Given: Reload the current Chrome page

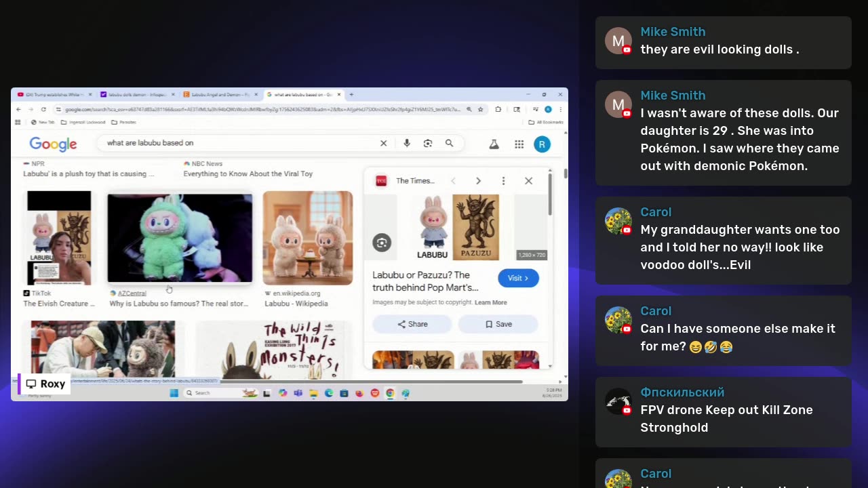Looking at the screenshot, I should (43, 109).
